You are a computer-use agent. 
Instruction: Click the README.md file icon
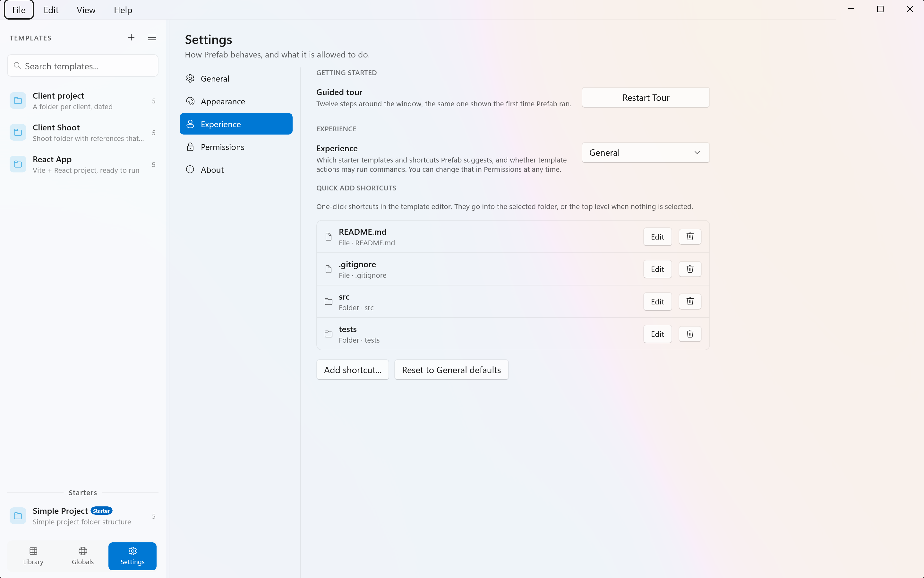coord(328,237)
